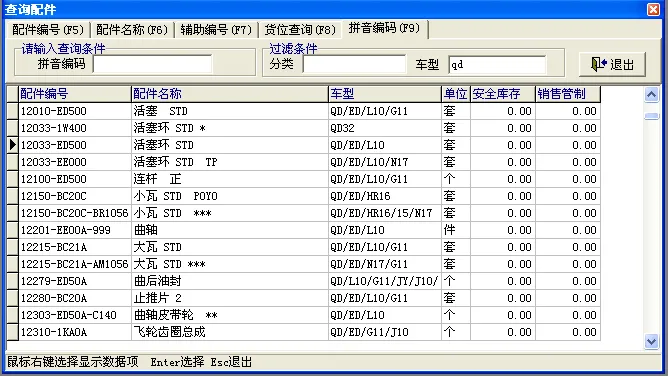This screenshot has height=376, width=668.
Task: Click the 车型 column header
Action: click(x=385, y=94)
